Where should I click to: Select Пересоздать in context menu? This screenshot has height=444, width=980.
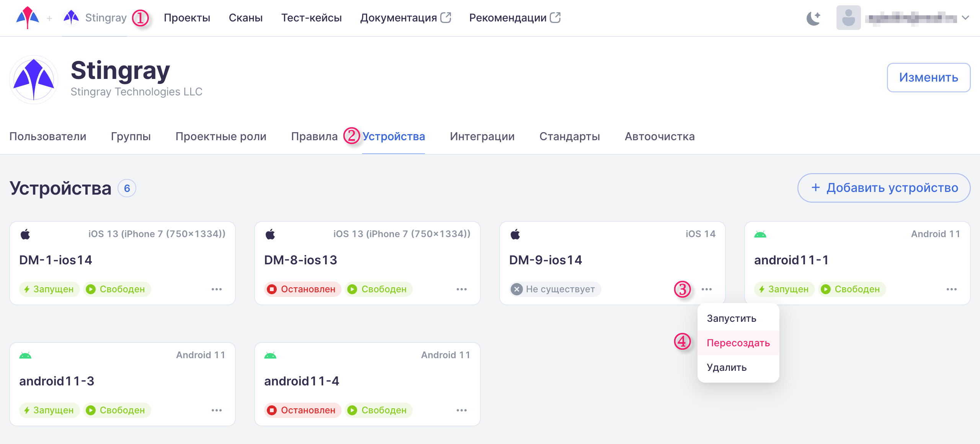click(x=738, y=343)
